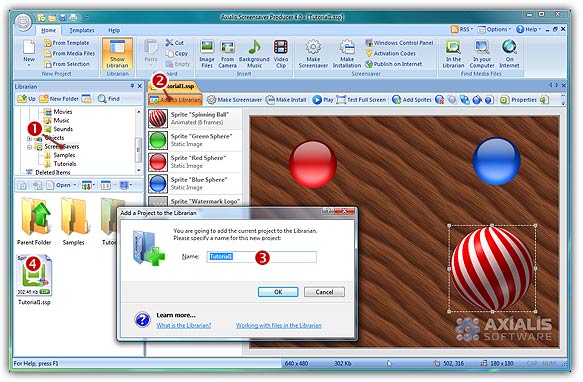The height and width of the screenshot is (382, 583).
Task: Click Add Sprites in the toolbar
Action: (412, 100)
